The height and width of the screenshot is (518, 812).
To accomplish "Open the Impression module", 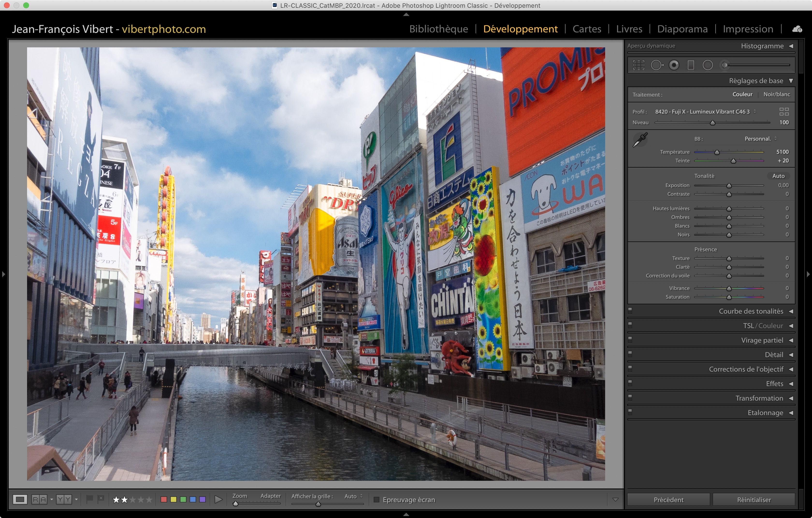I will coord(747,29).
